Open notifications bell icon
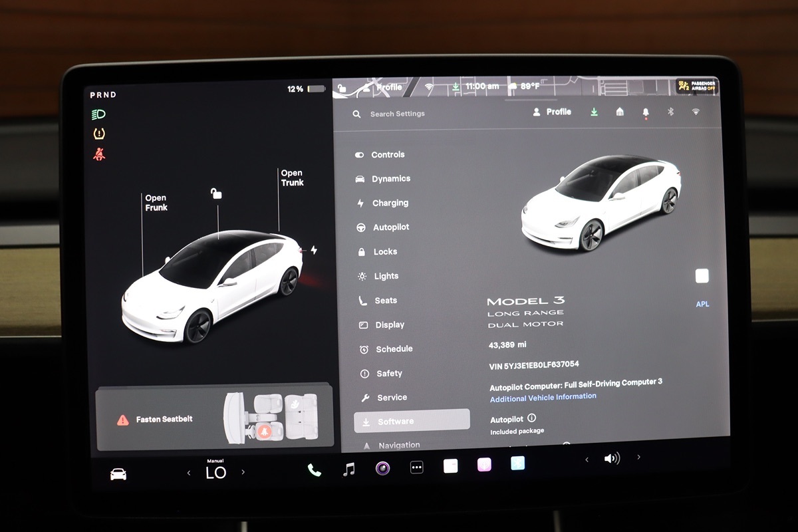 click(645, 112)
